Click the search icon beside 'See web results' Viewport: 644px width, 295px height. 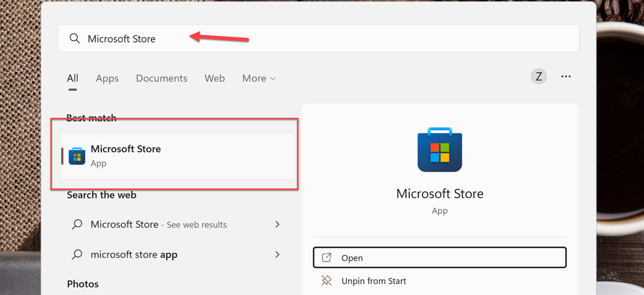77,225
